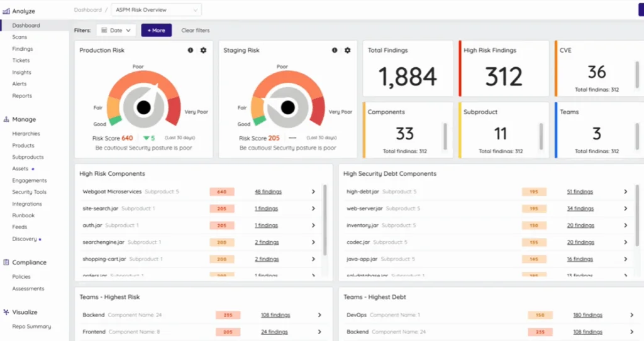Open Integrations in sidebar

tap(26, 204)
